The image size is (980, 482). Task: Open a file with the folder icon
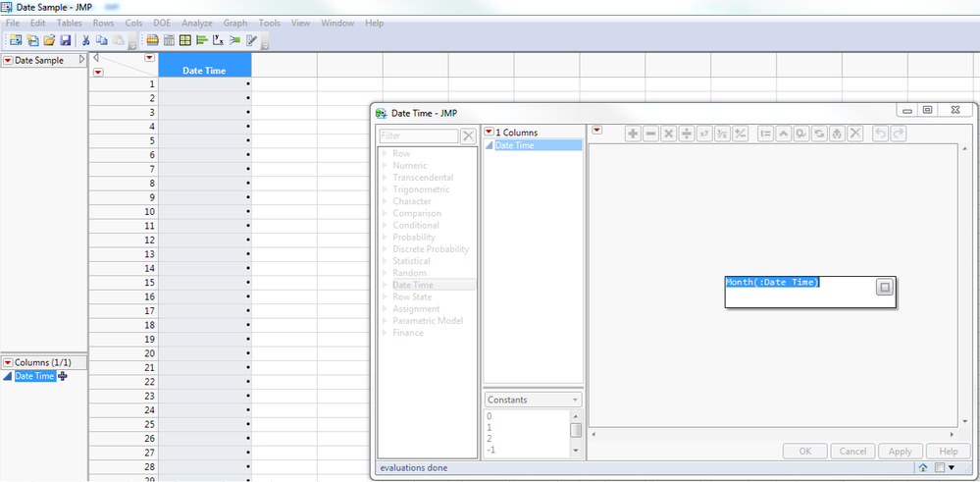[x=49, y=40]
